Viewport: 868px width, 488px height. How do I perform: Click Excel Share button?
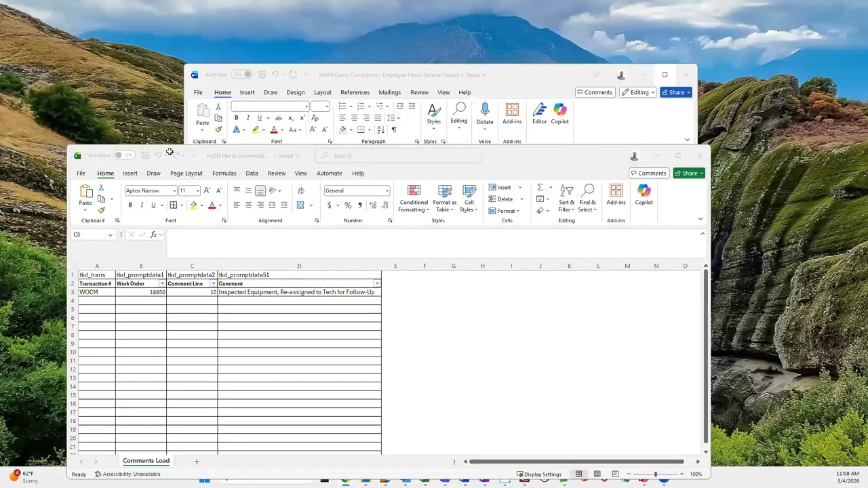[x=689, y=173]
